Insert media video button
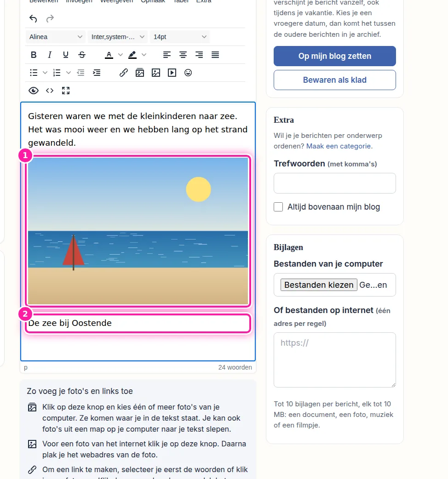The width and height of the screenshot is (448, 479). tap(172, 73)
